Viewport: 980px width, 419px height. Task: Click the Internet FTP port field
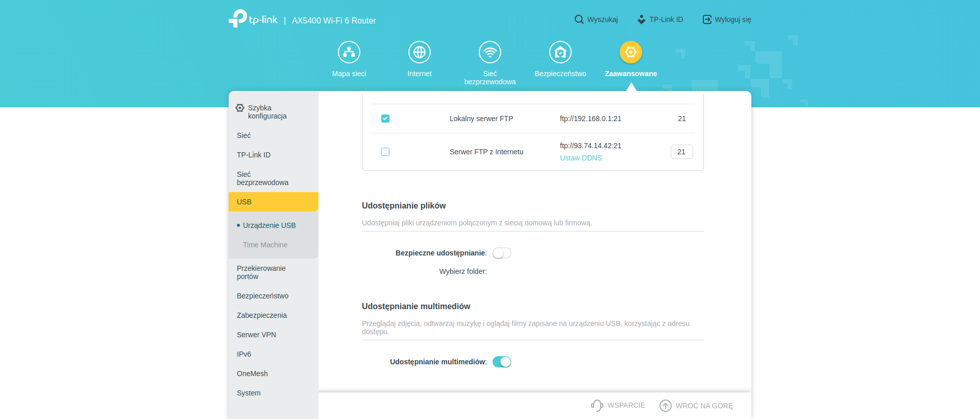[681, 152]
